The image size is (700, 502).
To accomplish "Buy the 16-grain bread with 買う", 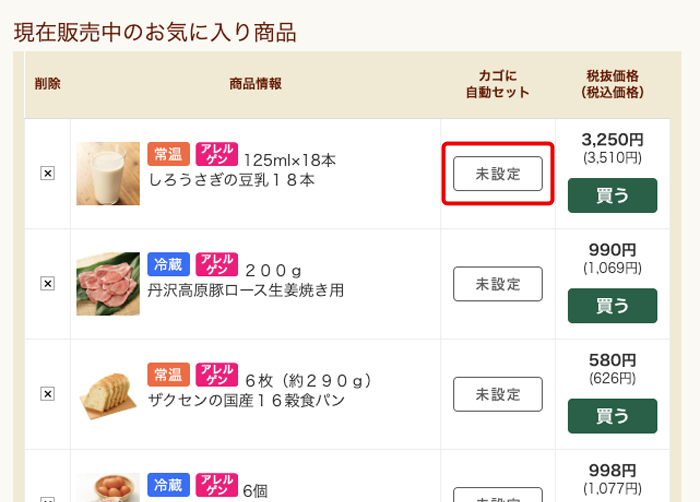I will [612, 415].
